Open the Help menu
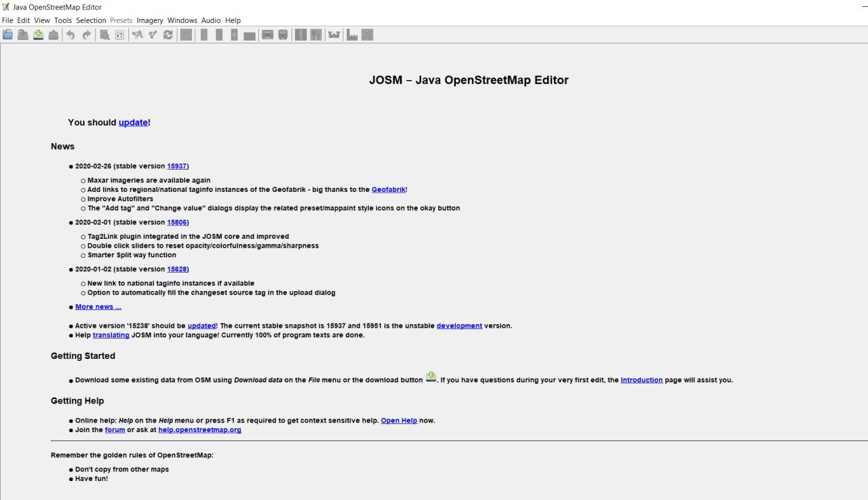 pos(233,20)
